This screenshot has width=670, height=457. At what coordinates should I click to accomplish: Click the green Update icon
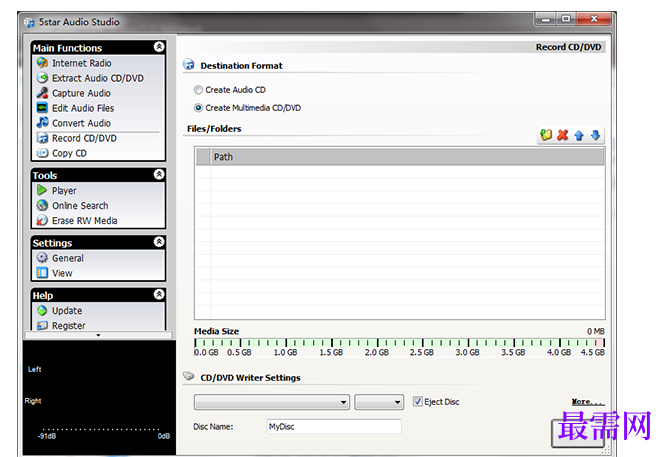(42, 311)
